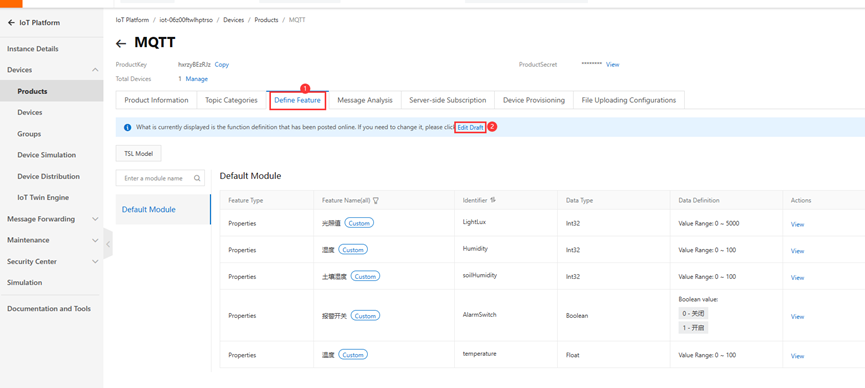Click View for the LightLux row
Screen dimensions: 865x388
(797, 225)
